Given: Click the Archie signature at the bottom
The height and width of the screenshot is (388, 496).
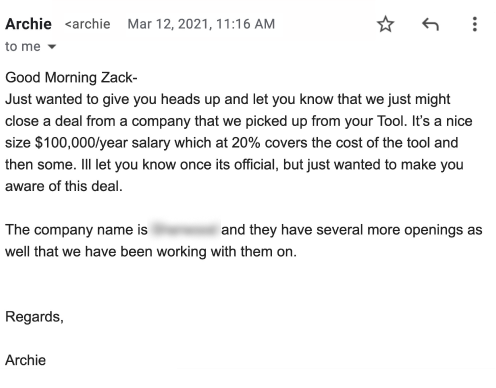Looking at the screenshot, I should pos(25,360).
